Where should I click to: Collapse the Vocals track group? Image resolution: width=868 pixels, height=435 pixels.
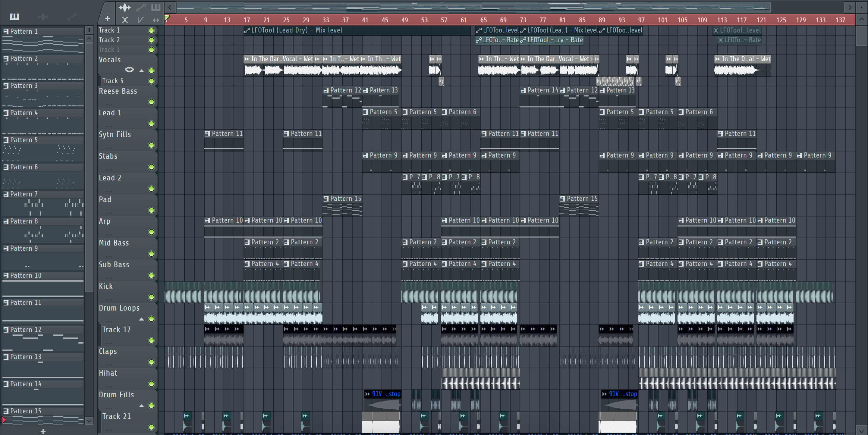142,71
